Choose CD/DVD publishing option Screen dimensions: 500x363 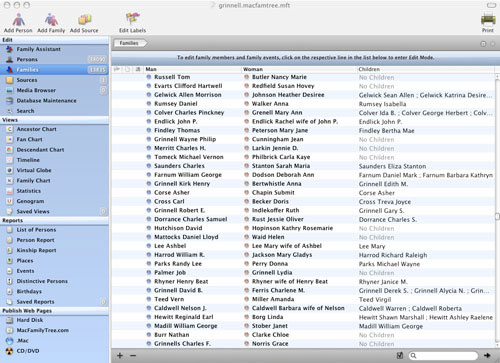(x=54, y=351)
